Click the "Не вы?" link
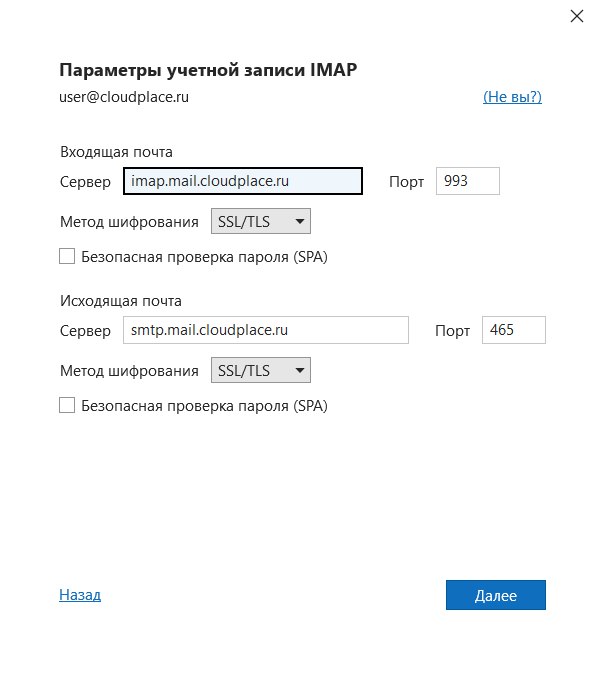Viewport: 605px width, 680px height. click(512, 97)
